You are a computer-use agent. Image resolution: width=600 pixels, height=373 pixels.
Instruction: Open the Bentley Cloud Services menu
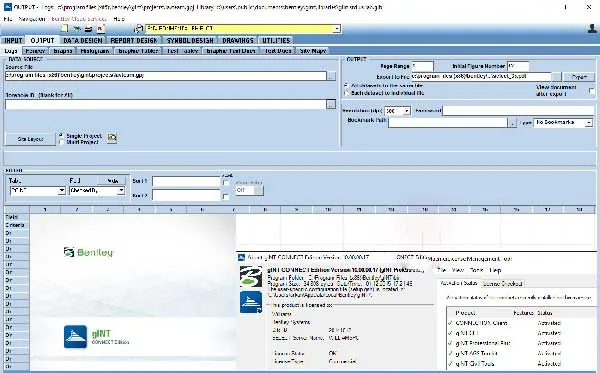(x=79, y=19)
